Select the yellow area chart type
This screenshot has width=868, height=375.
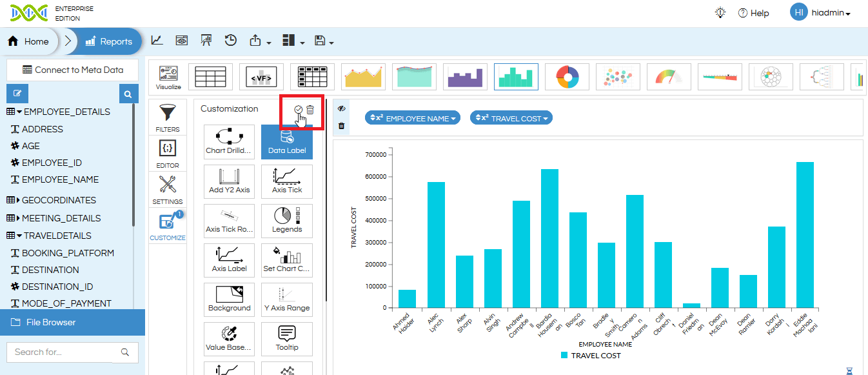coord(363,77)
